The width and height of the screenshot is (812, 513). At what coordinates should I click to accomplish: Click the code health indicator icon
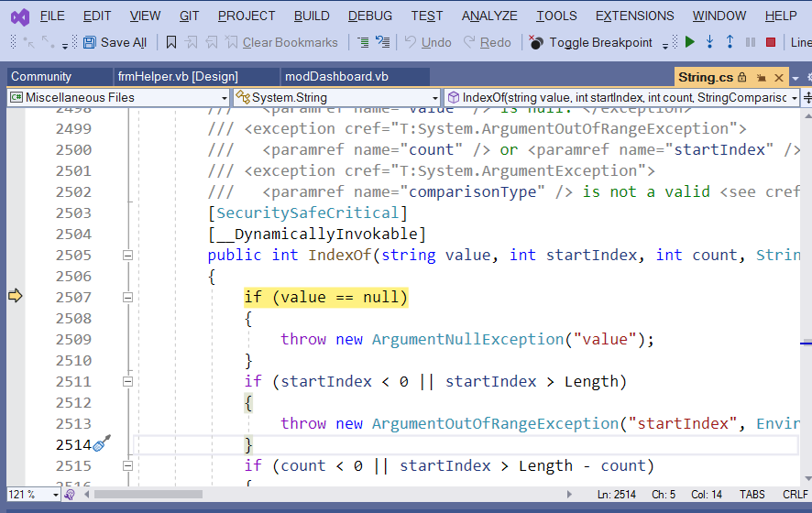click(70, 495)
